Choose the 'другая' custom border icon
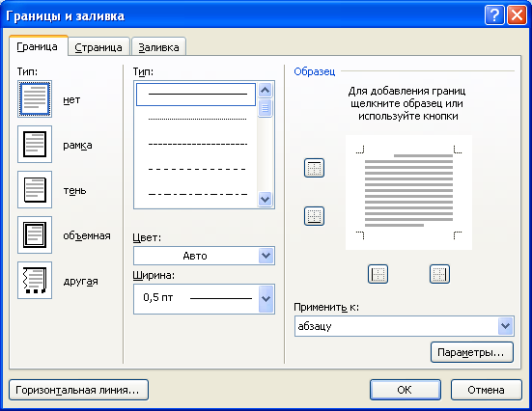 coord(35,280)
